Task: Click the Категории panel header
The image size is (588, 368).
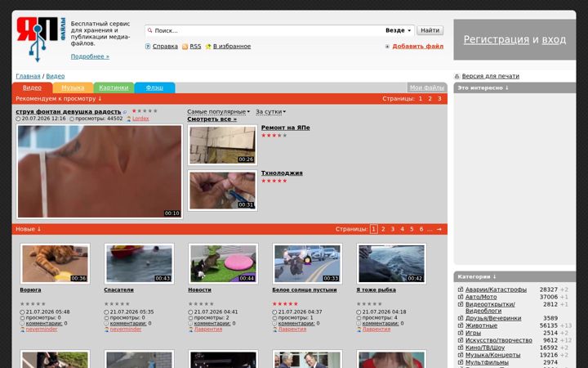Action: click(514, 276)
